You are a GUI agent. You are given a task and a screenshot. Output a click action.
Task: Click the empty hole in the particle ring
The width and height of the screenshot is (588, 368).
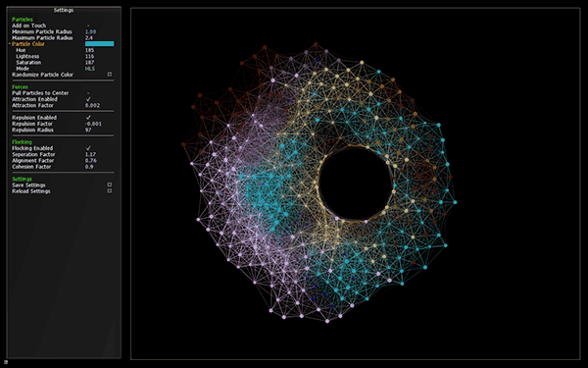(356, 184)
